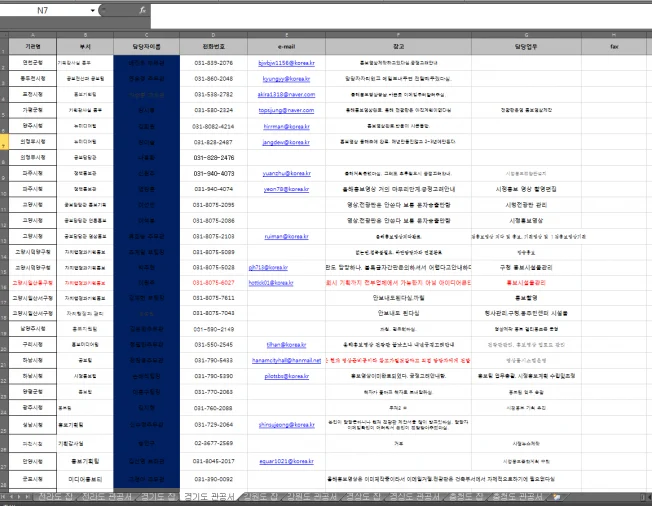Switch to the 경상도 관공서 sheet tab
652x506 pixels.
[414, 497]
